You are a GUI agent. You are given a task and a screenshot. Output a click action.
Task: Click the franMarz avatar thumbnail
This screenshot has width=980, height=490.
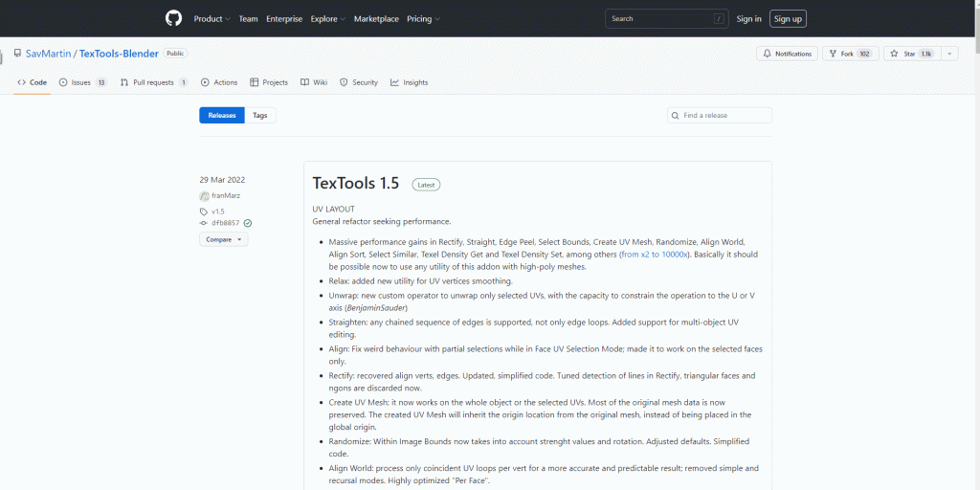pyautogui.click(x=204, y=196)
